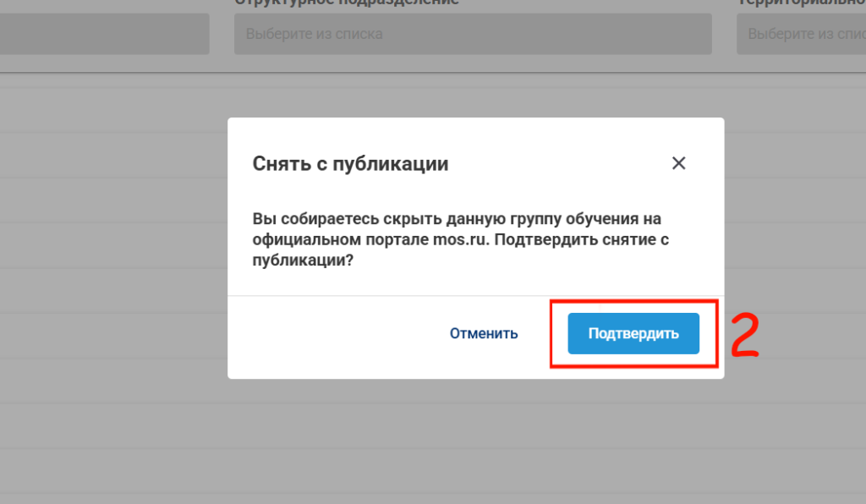The width and height of the screenshot is (866, 504).
Task: Open the partially visible Территориальное dropdown
Action: point(802,34)
